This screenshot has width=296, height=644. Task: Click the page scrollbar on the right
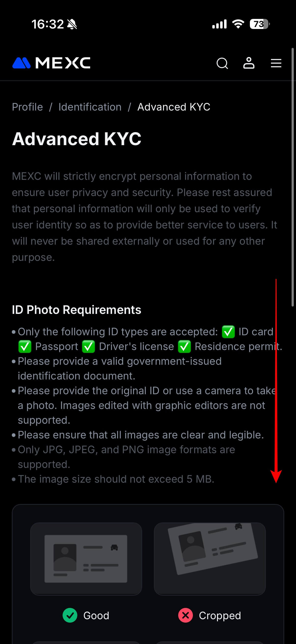tap(293, 177)
